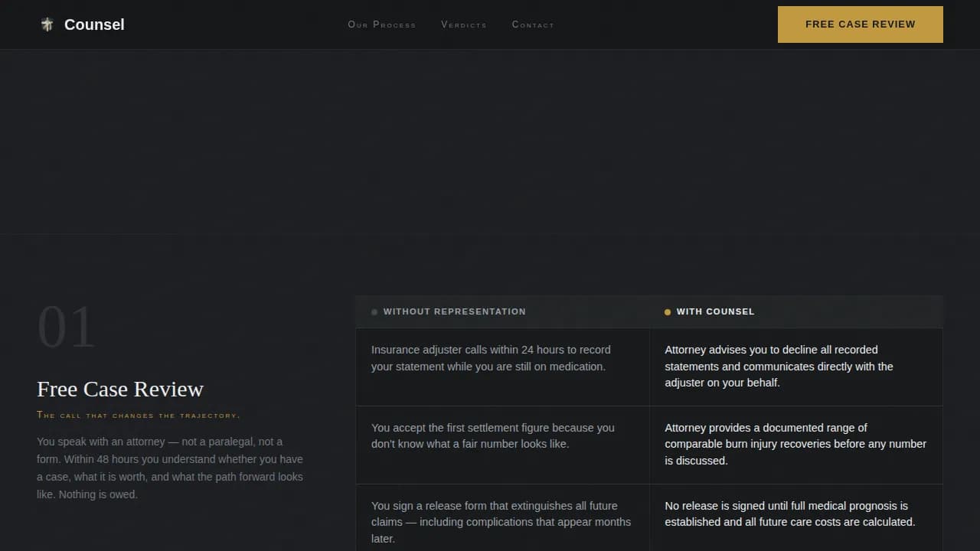Viewport: 980px width, 551px height.
Task: Select the row about accepting the first settlement figure
Action: coord(502,436)
